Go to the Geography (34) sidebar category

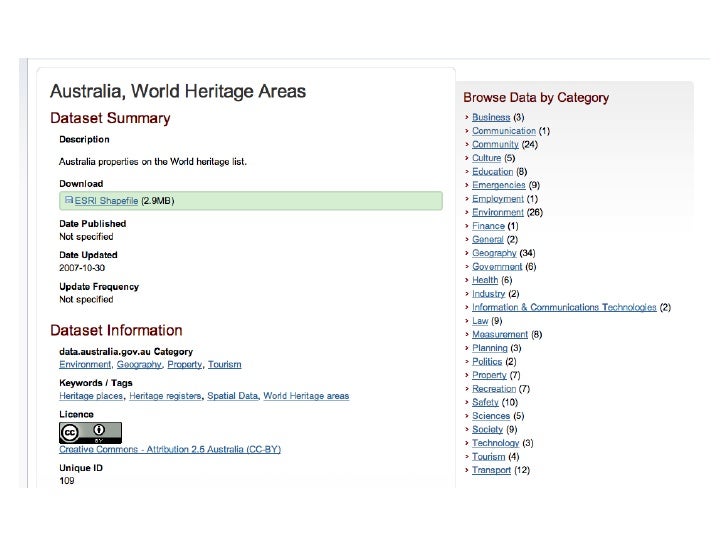pyautogui.click(x=496, y=253)
